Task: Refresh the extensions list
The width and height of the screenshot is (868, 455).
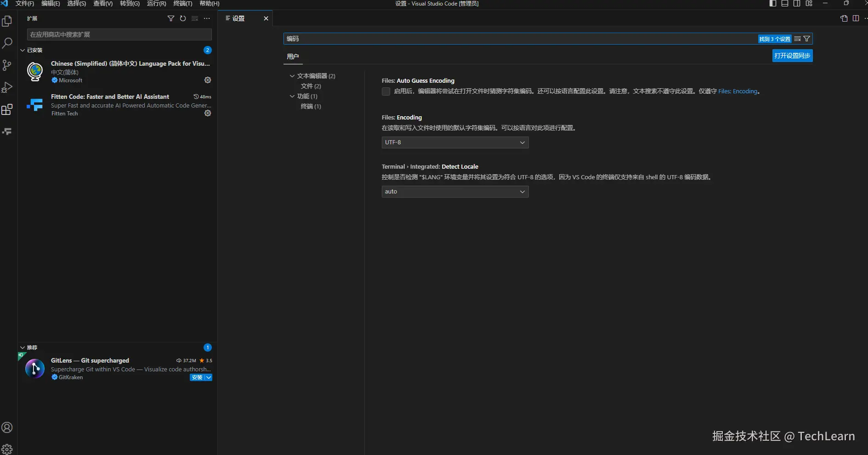Action: click(183, 18)
